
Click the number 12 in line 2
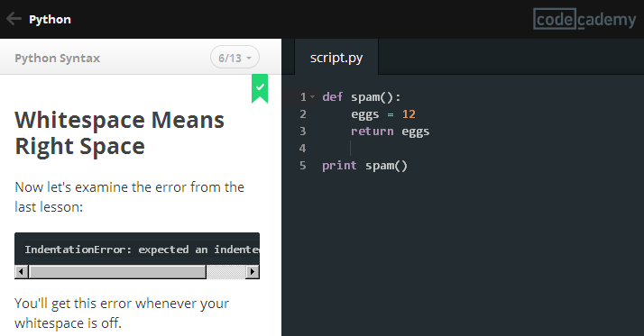coord(409,114)
